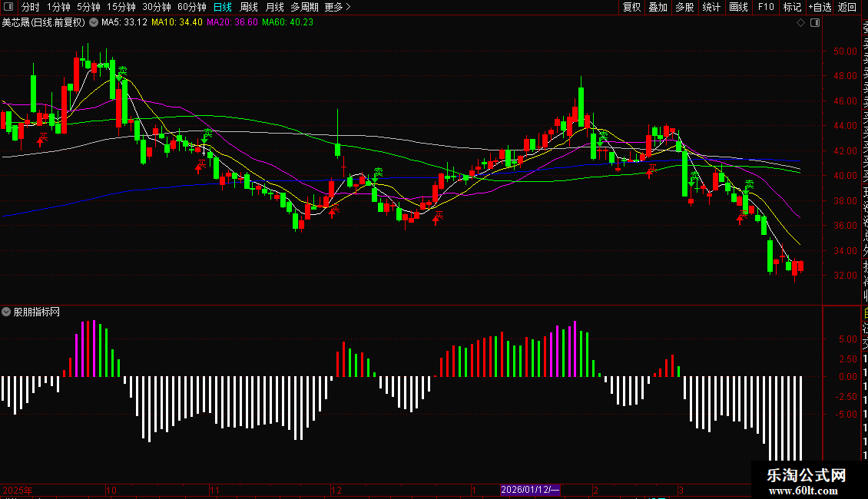This screenshot has width=868, height=499.
Task: Click the MA20: 36.60 label
Action: tap(233, 23)
